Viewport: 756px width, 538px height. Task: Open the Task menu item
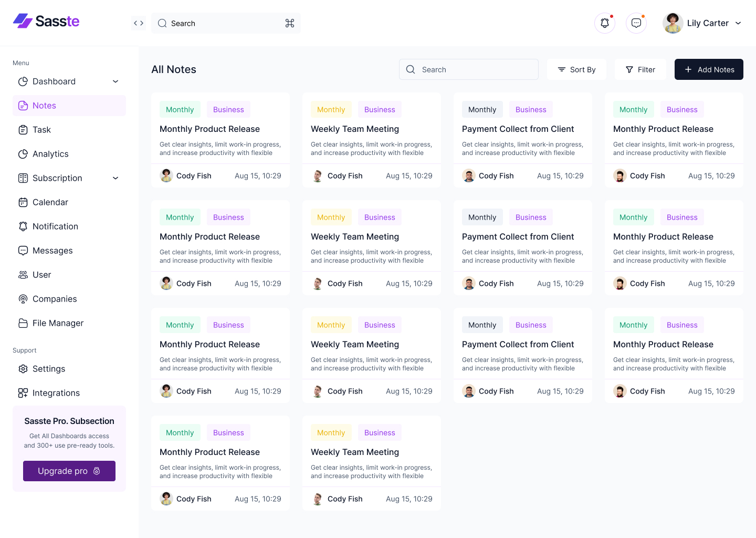click(x=42, y=129)
